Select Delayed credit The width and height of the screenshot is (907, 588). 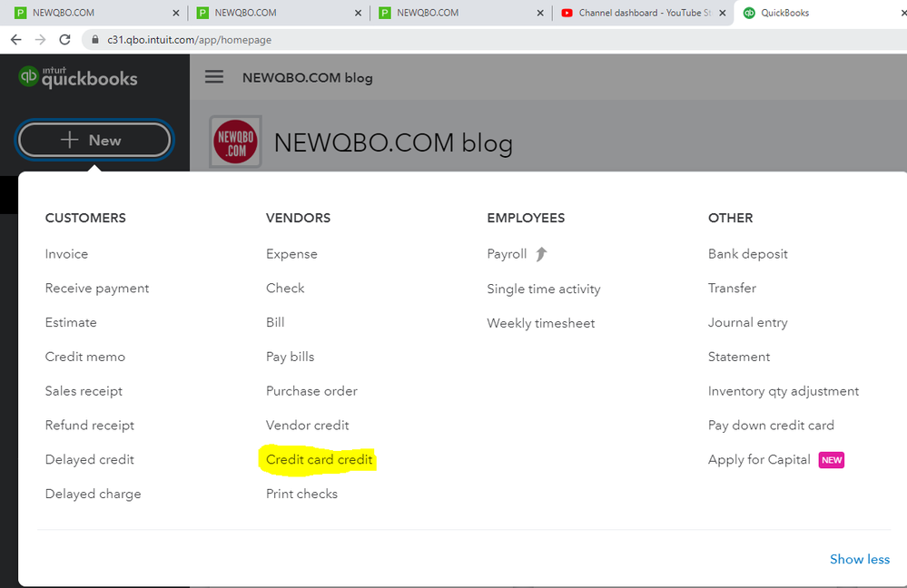click(x=90, y=460)
